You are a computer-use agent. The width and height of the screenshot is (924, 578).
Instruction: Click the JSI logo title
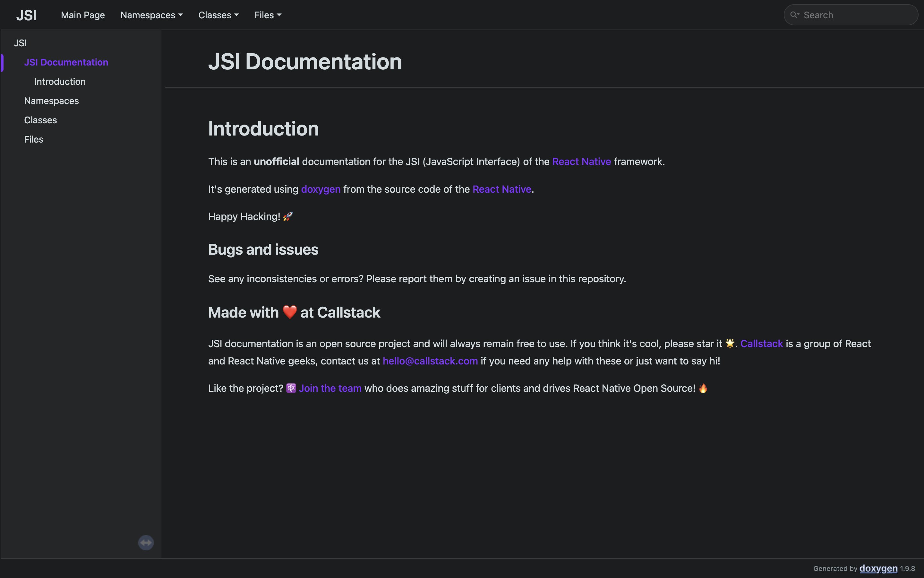point(26,15)
